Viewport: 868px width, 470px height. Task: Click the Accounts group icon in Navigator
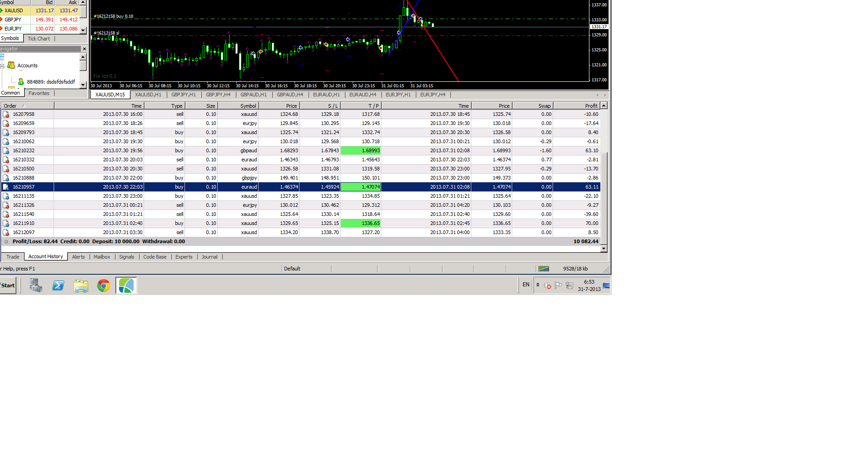[x=11, y=65]
